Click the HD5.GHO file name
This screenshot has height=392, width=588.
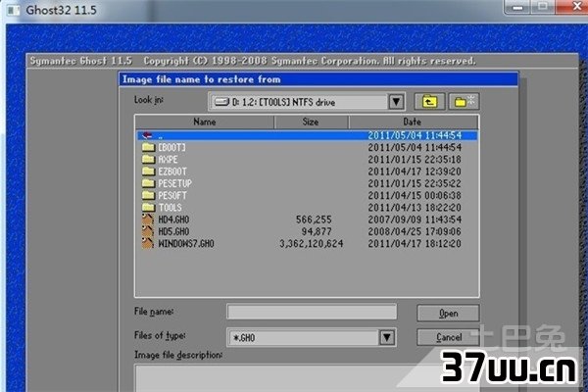[x=173, y=231]
